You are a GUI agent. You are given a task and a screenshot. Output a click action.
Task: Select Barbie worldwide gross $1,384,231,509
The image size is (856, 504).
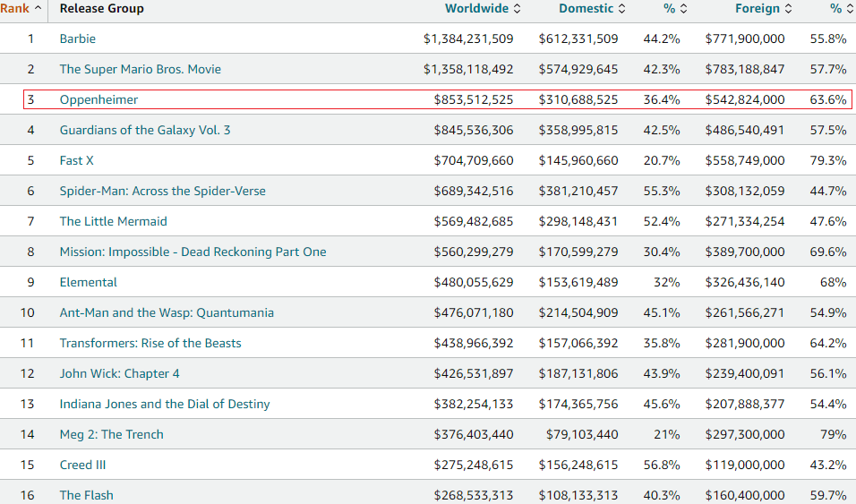(x=468, y=38)
